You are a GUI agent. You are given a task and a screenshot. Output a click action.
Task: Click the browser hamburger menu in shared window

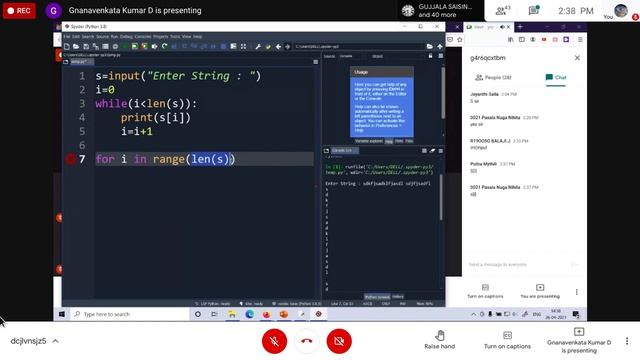580,40
